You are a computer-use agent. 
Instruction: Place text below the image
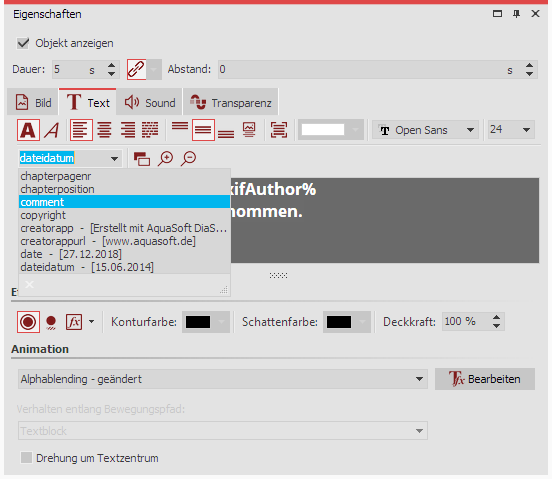pyautogui.click(x=249, y=130)
